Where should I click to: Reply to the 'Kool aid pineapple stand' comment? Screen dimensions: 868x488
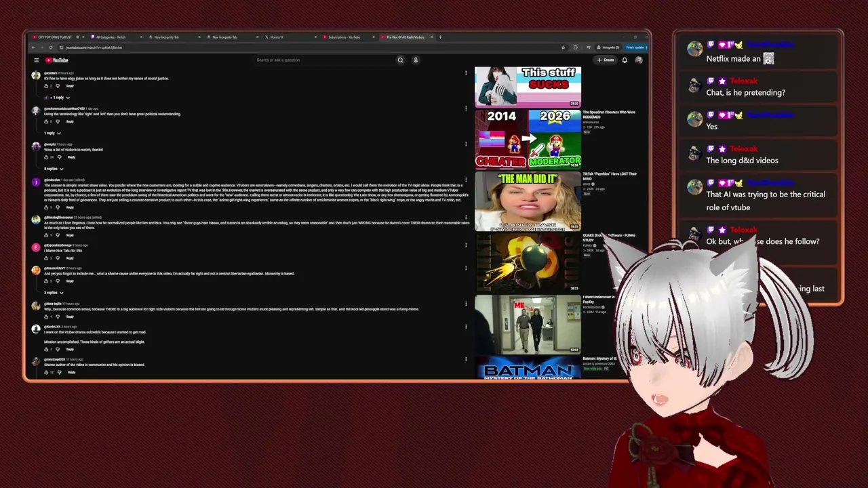(70, 317)
